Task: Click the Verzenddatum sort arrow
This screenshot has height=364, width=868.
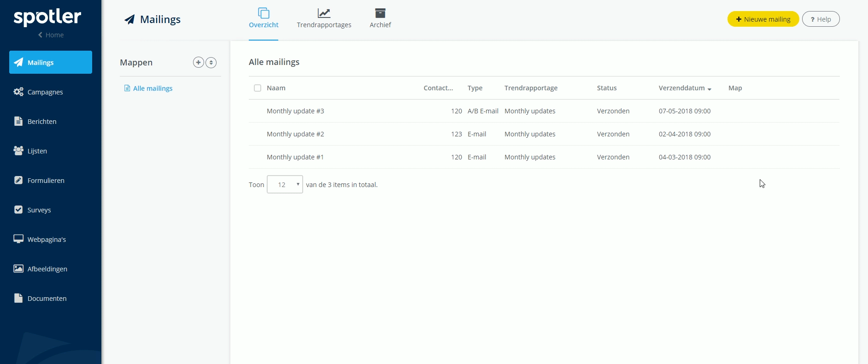Action: coord(710,89)
